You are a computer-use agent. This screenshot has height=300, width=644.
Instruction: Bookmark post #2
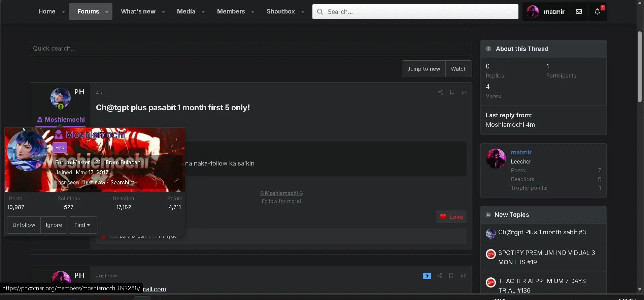(451, 276)
